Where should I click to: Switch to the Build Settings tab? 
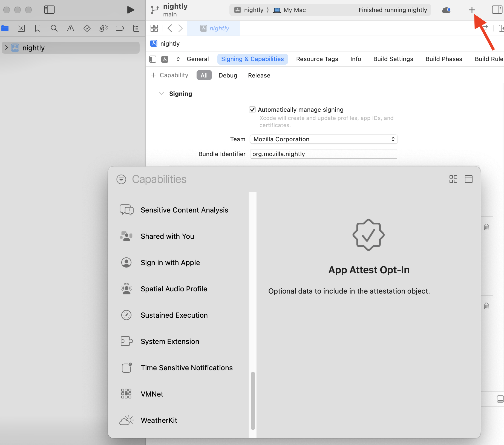[x=393, y=59]
